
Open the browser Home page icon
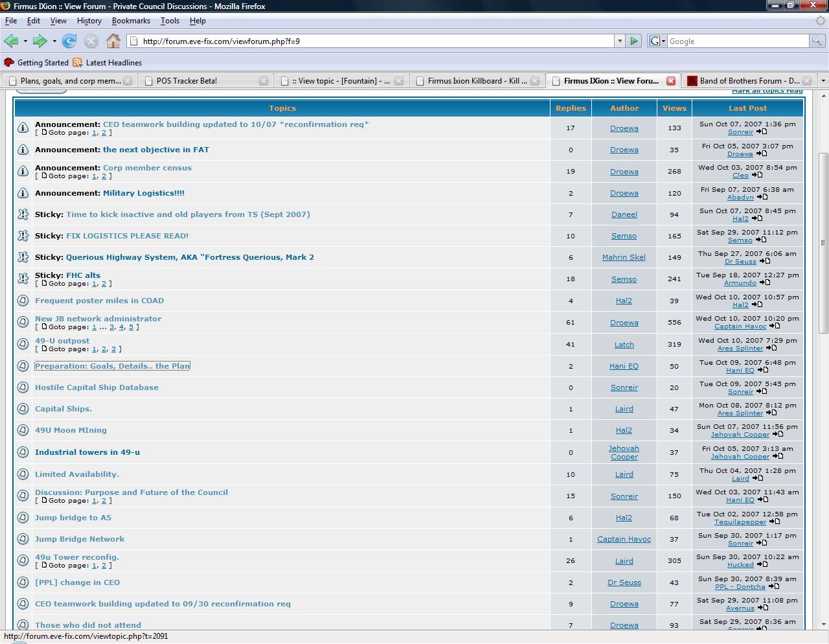click(113, 41)
